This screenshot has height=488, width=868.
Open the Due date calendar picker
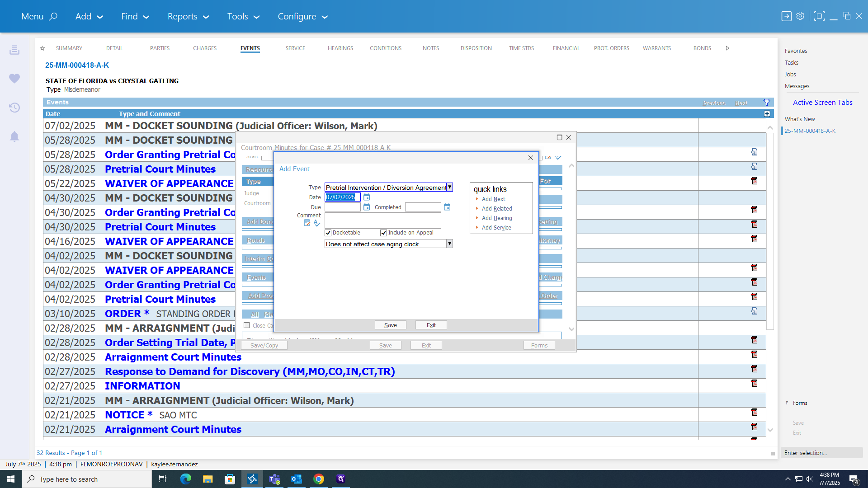367,207
